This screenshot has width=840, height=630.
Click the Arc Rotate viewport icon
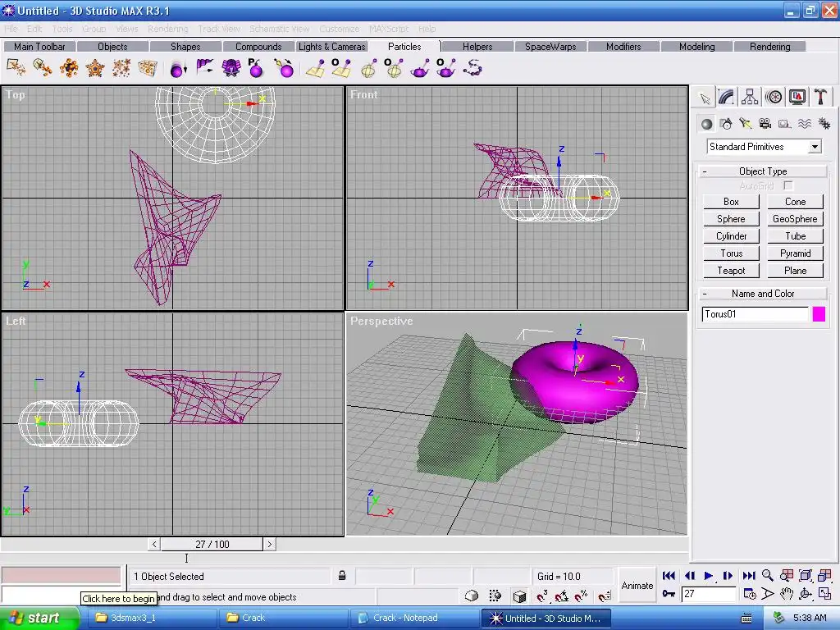806,594
